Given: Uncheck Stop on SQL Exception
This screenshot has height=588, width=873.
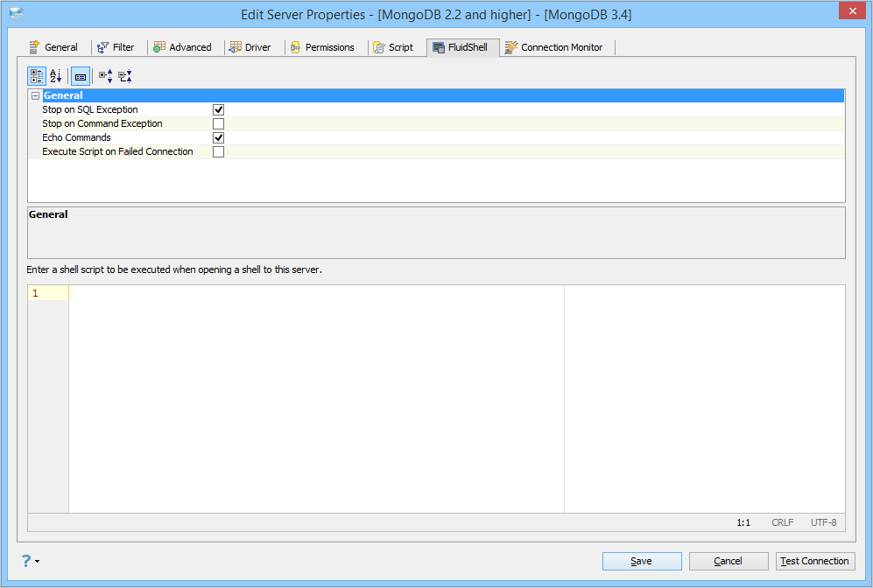Looking at the screenshot, I should coord(218,109).
